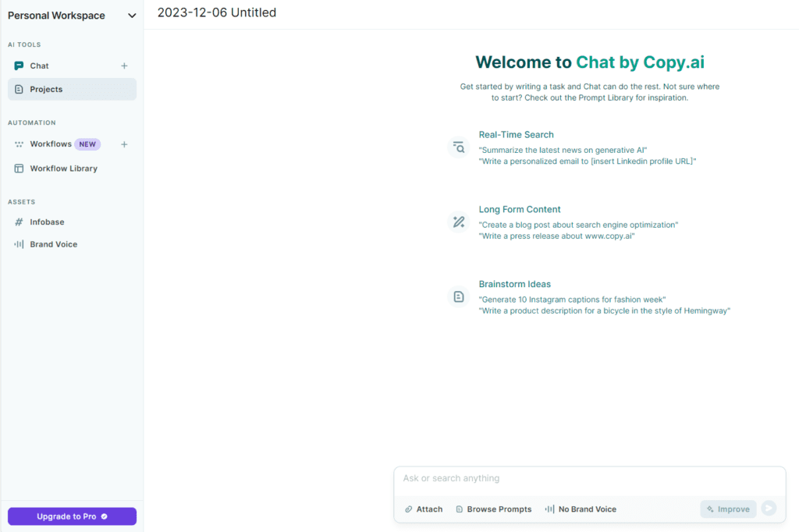Click the Long Form Content pen icon
Image resolution: width=799 pixels, height=532 pixels.
(459, 222)
